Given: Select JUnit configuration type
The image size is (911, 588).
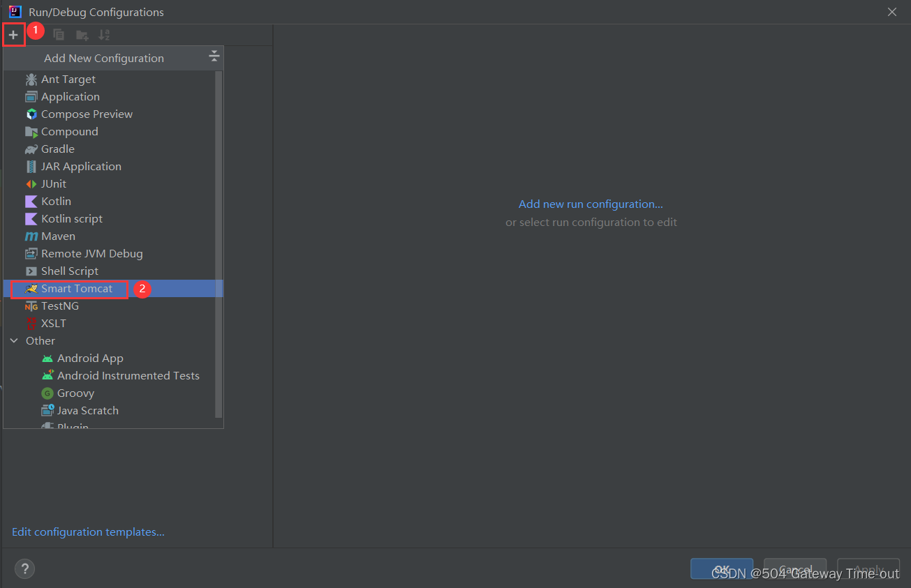Looking at the screenshot, I should [54, 184].
